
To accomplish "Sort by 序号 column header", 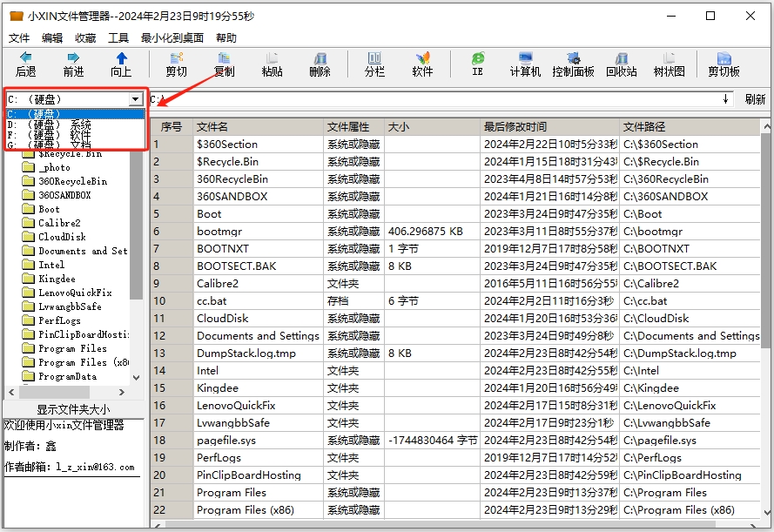I will (172, 127).
